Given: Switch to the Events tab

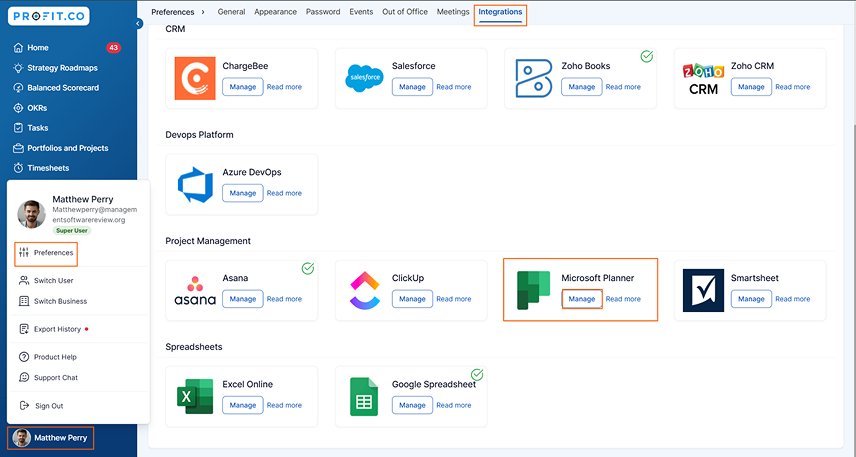Looking at the screenshot, I should [x=361, y=11].
